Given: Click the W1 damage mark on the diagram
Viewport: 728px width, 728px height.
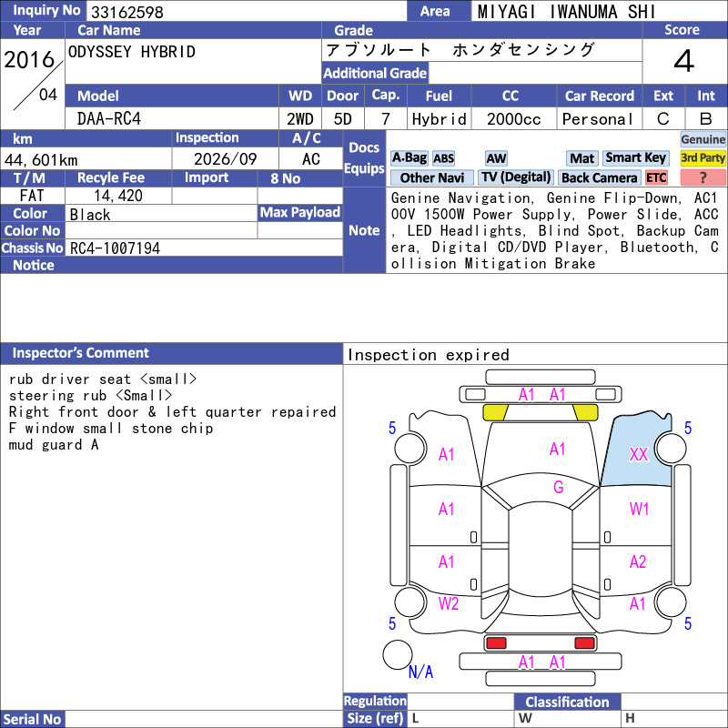Looking at the screenshot, I should pyautogui.click(x=639, y=510).
